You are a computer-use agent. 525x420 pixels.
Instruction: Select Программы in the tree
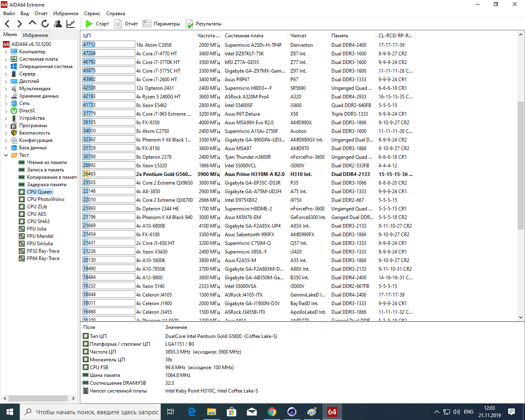coord(33,126)
